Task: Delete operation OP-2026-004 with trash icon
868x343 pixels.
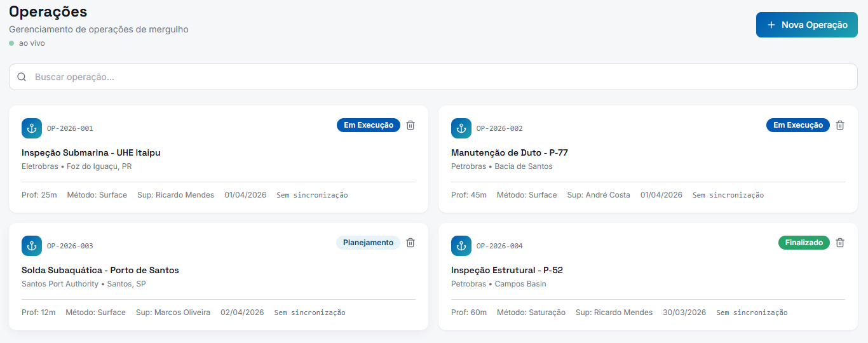Action: click(840, 243)
